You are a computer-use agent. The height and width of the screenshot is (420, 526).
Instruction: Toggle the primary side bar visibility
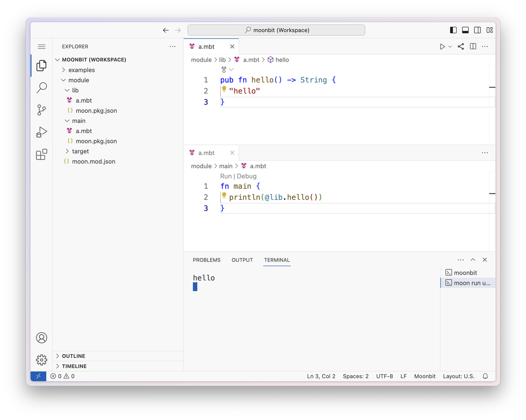(453, 30)
